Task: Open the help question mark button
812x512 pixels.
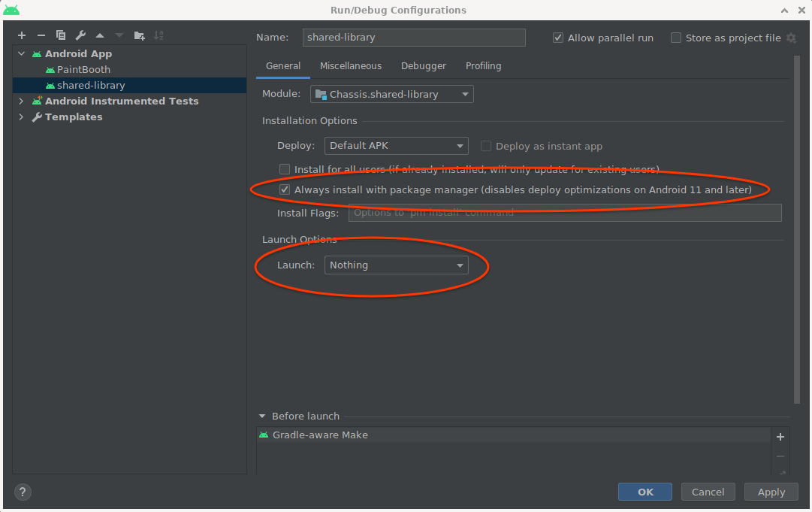Action: [x=23, y=492]
